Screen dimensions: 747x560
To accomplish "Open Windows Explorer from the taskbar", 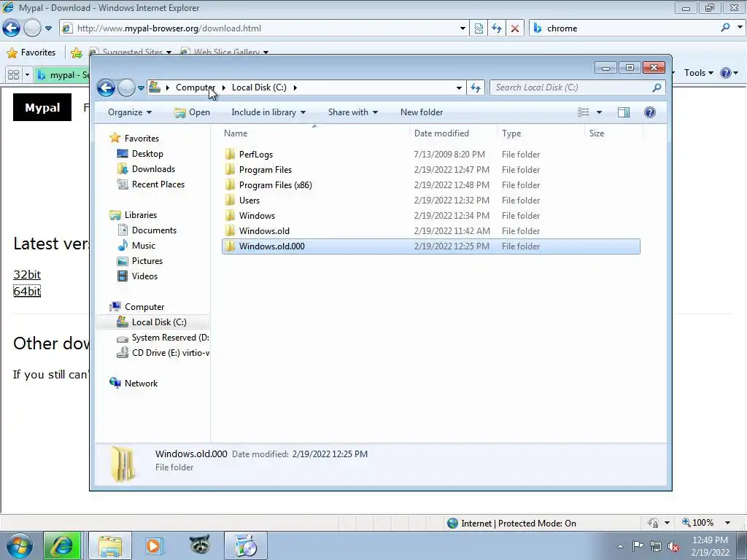I will coord(110,545).
